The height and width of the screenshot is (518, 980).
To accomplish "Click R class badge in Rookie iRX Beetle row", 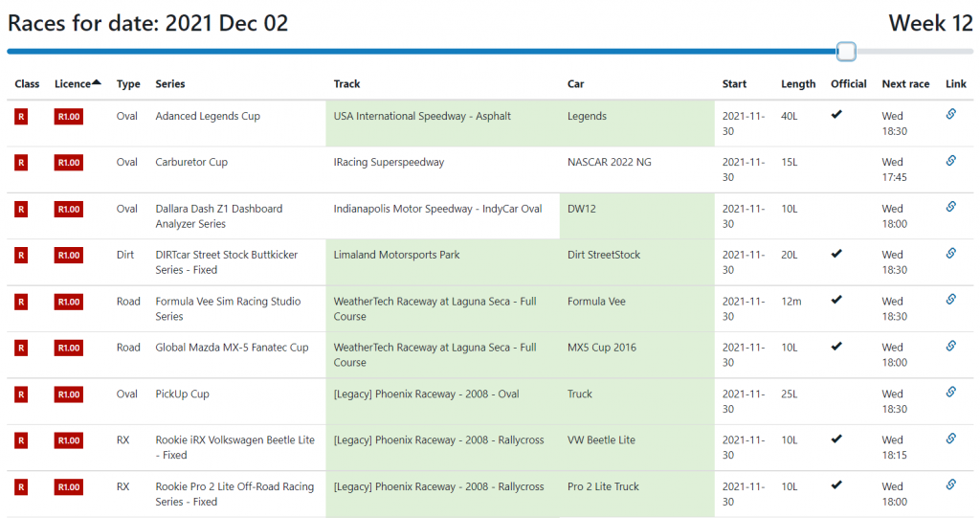I will point(21,440).
